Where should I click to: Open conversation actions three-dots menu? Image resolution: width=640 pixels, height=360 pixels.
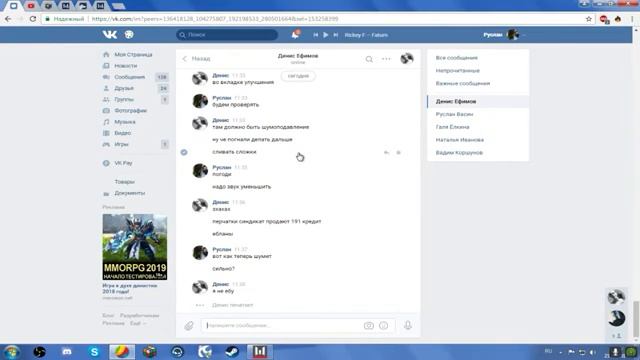tap(386, 59)
